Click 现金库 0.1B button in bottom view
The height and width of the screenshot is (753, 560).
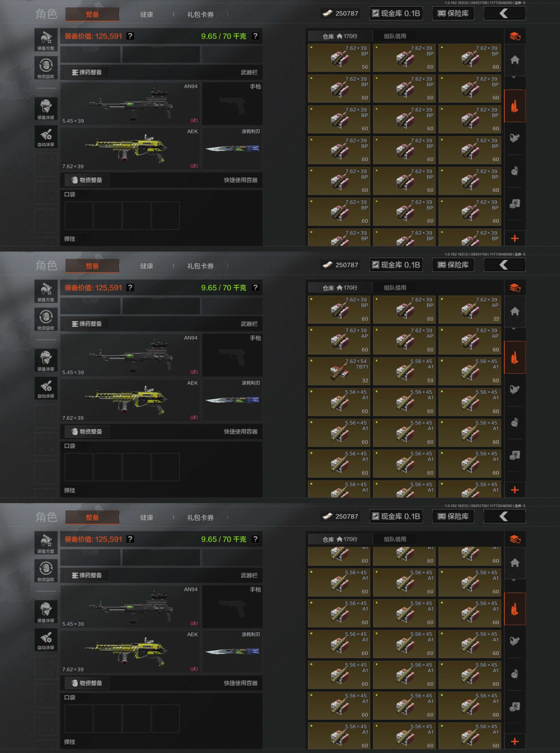(x=396, y=516)
